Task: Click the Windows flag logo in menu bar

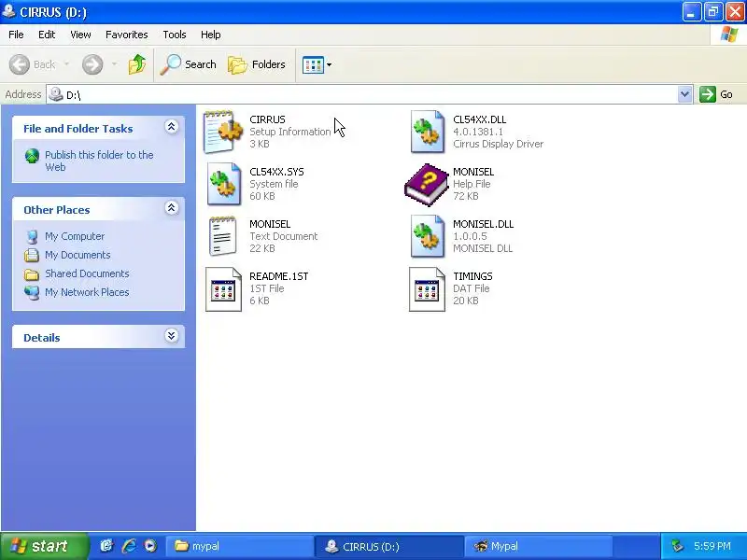Action: (x=729, y=35)
